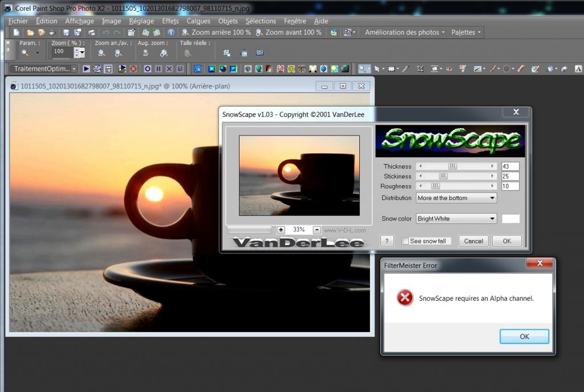Click zoom out icon under Zoom arr./av.
This screenshot has height=392, width=584.
[x=102, y=54]
